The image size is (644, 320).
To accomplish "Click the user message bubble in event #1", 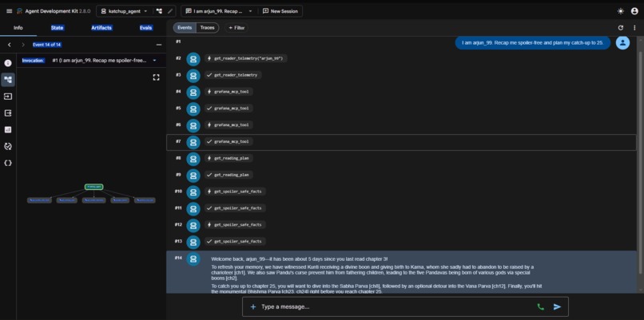I will point(533,42).
